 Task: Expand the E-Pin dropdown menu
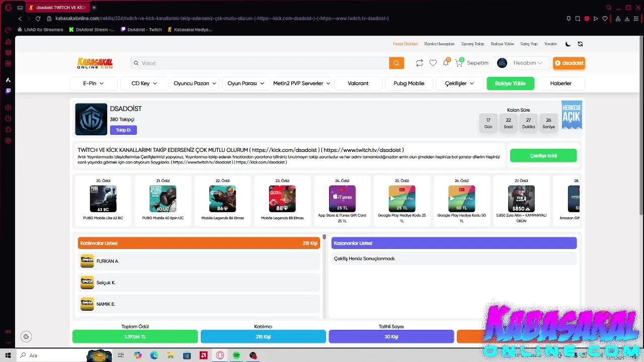[x=94, y=83]
